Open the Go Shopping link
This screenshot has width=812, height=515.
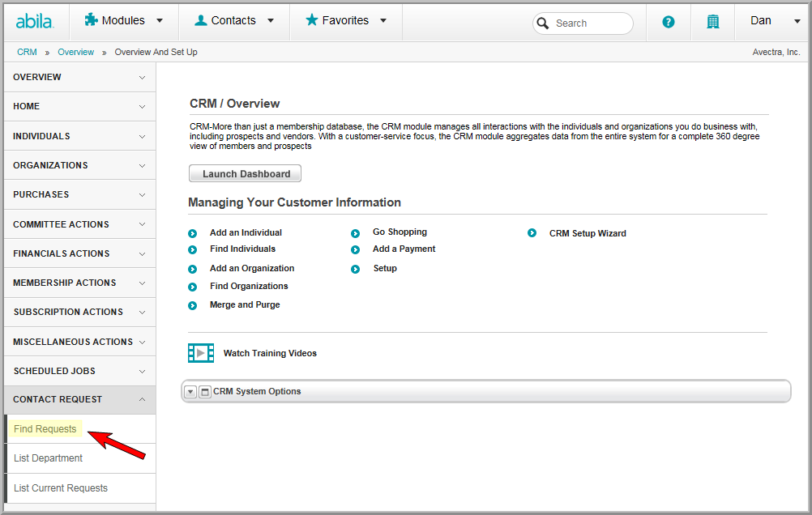tap(400, 232)
